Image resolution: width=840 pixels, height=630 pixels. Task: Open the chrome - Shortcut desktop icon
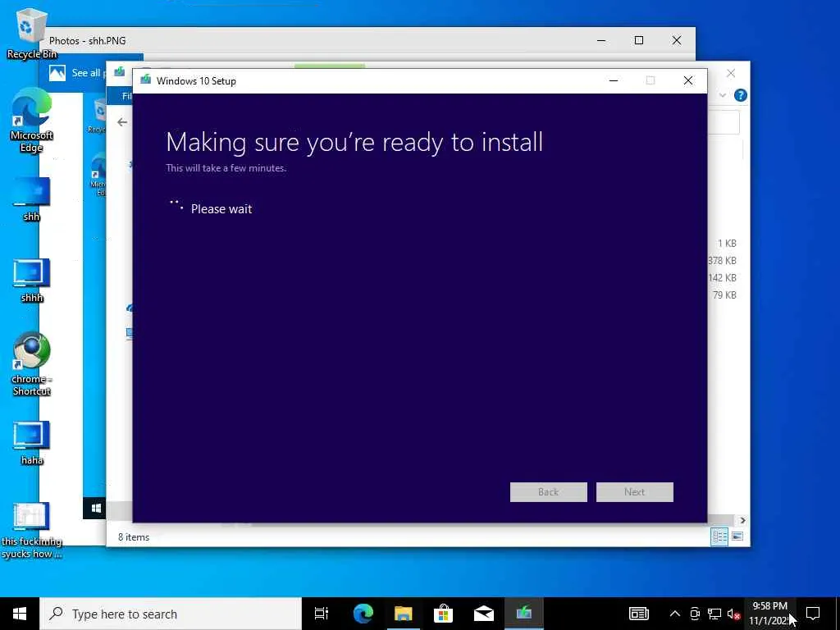[31, 364]
